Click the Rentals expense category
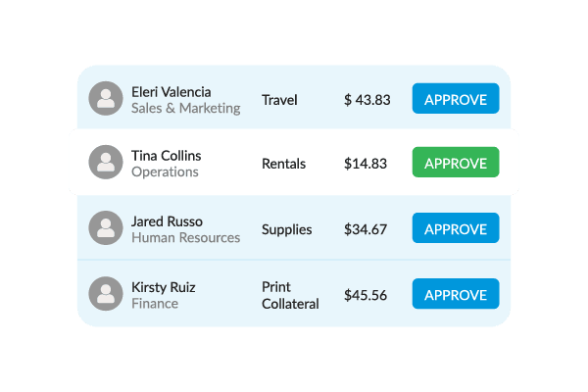The width and height of the screenshot is (588, 392). point(284,164)
